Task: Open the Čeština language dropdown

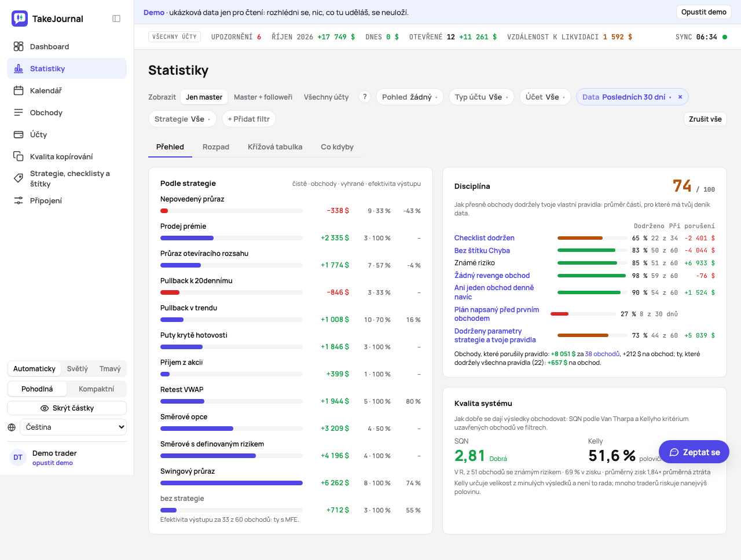Action: coord(74,427)
